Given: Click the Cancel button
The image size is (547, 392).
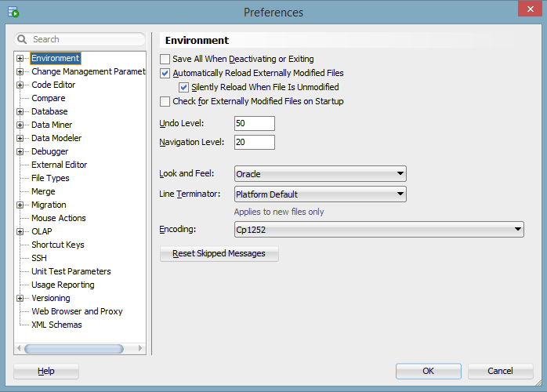Looking at the screenshot, I should click(x=500, y=371).
